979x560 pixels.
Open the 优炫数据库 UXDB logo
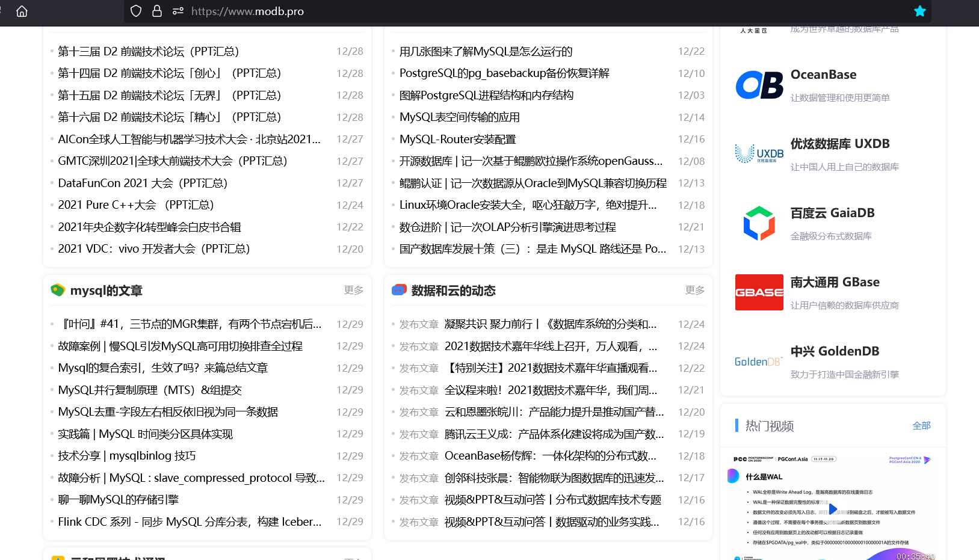(759, 153)
